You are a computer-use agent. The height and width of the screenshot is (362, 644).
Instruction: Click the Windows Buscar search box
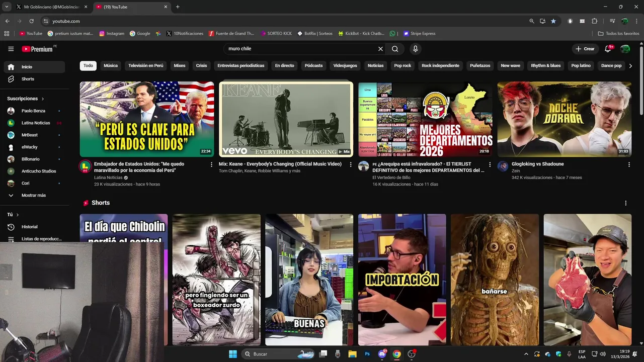(x=279, y=354)
